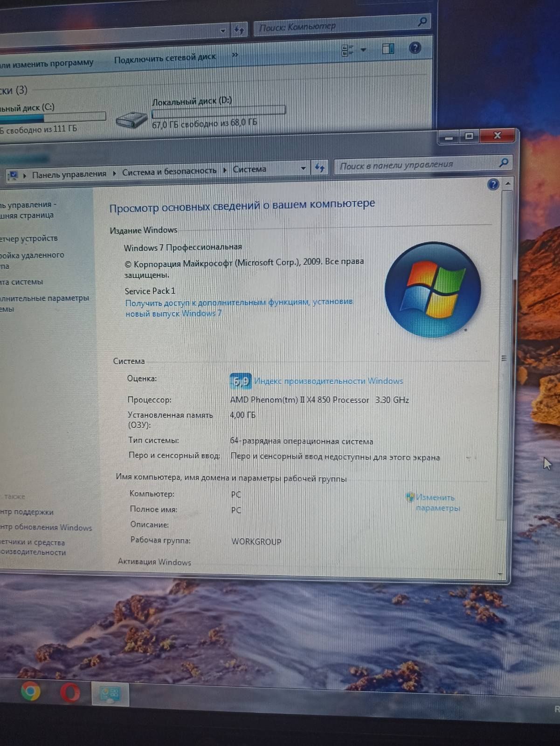Image resolution: width=560 pixels, height=746 pixels.
Task: Minimize the System window
Action: point(449,137)
